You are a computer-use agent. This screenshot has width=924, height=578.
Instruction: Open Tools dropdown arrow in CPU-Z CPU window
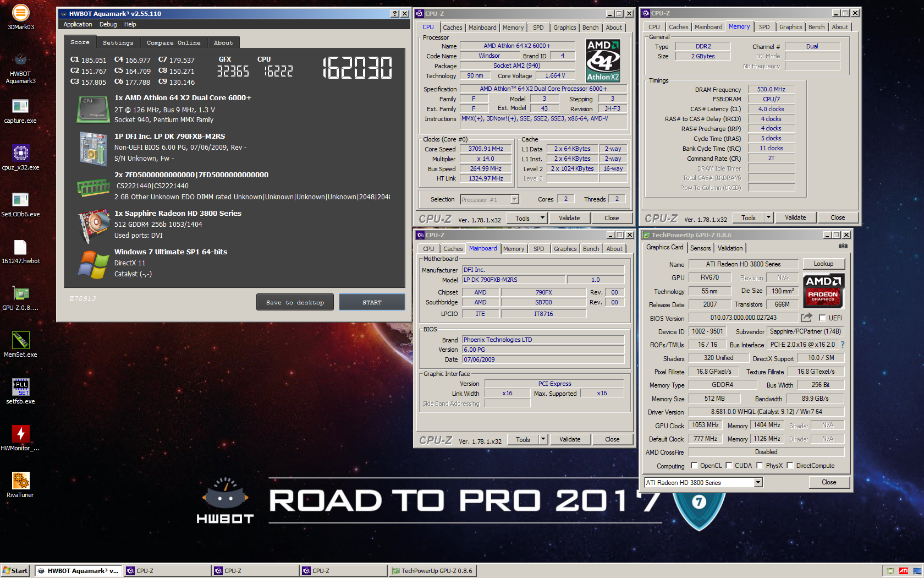542,218
